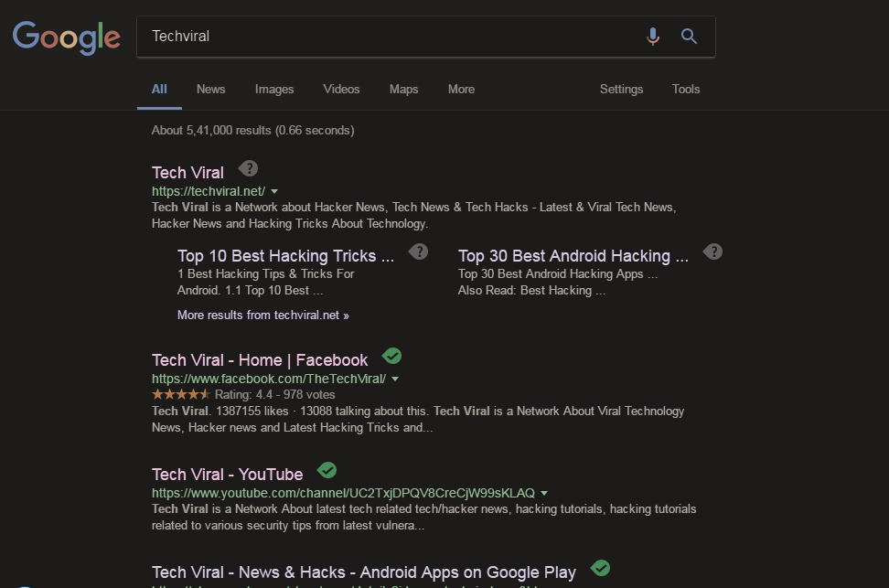The image size is (889, 588).
Task: Switch to the Maps tab
Action: click(403, 89)
